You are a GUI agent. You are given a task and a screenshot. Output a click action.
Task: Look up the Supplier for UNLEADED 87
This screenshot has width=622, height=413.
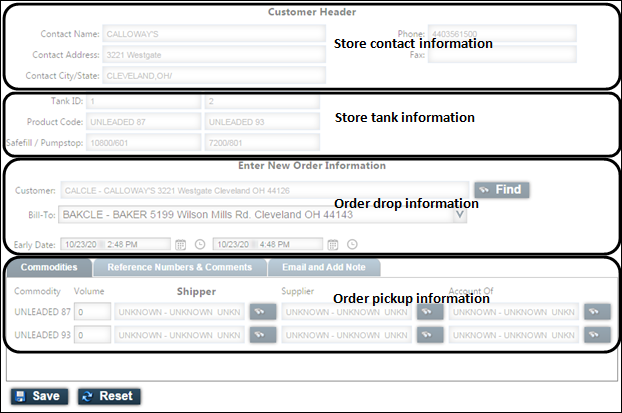pos(430,312)
